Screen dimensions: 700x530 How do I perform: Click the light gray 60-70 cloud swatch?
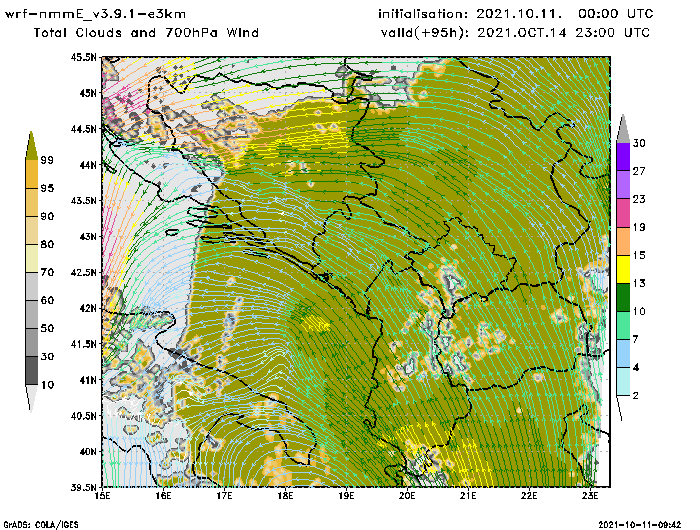click(31, 287)
